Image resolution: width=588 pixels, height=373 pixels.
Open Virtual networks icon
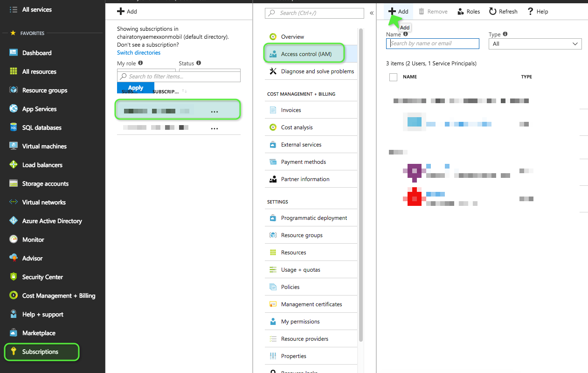pos(14,202)
